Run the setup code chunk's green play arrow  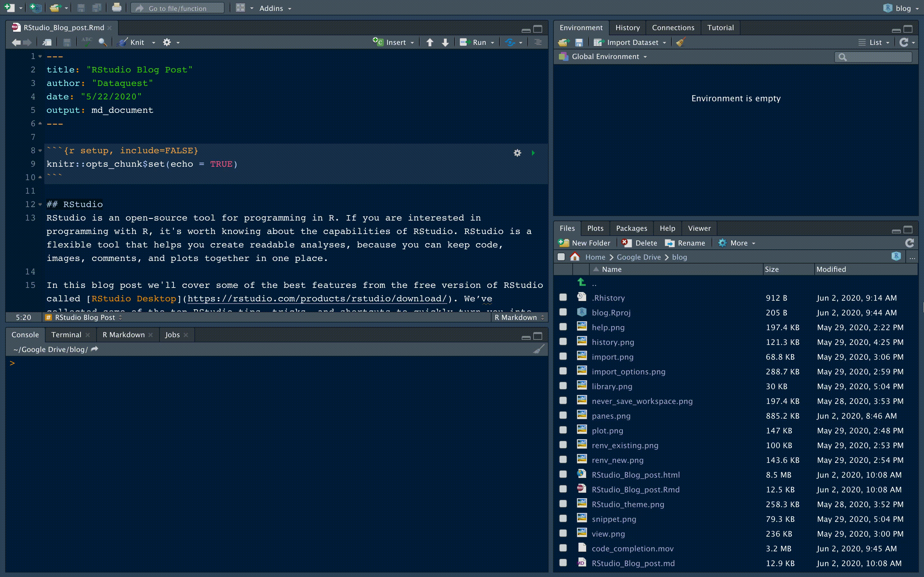point(533,153)
